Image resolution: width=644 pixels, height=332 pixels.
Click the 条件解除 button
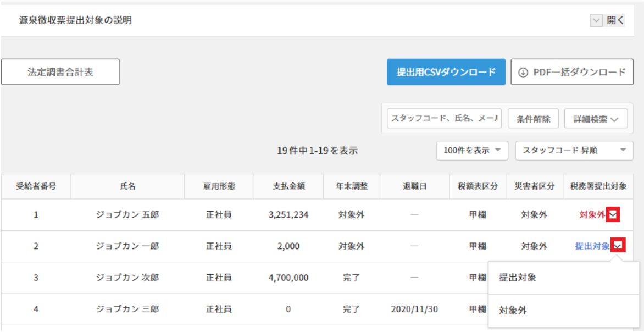pyautogui.click(x=533, y=119)
